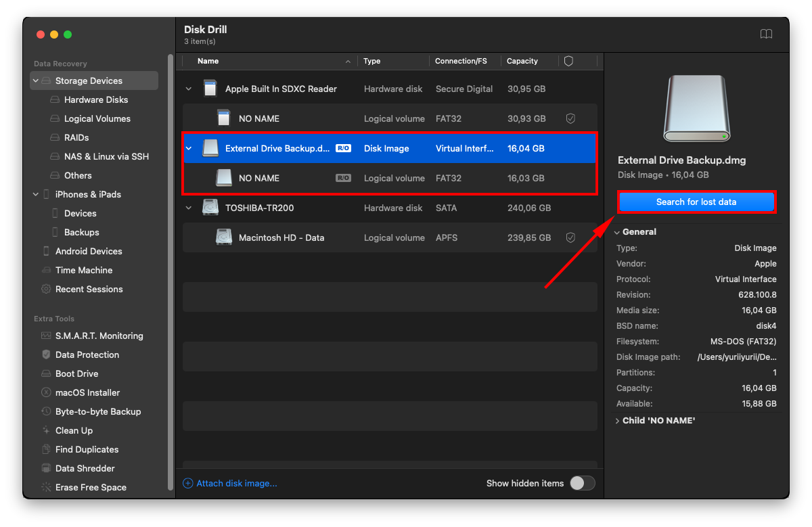Collapse the TOSHIBA-TR200 device entry
Viewport: 812px width, 527px height.
point(188,208)
